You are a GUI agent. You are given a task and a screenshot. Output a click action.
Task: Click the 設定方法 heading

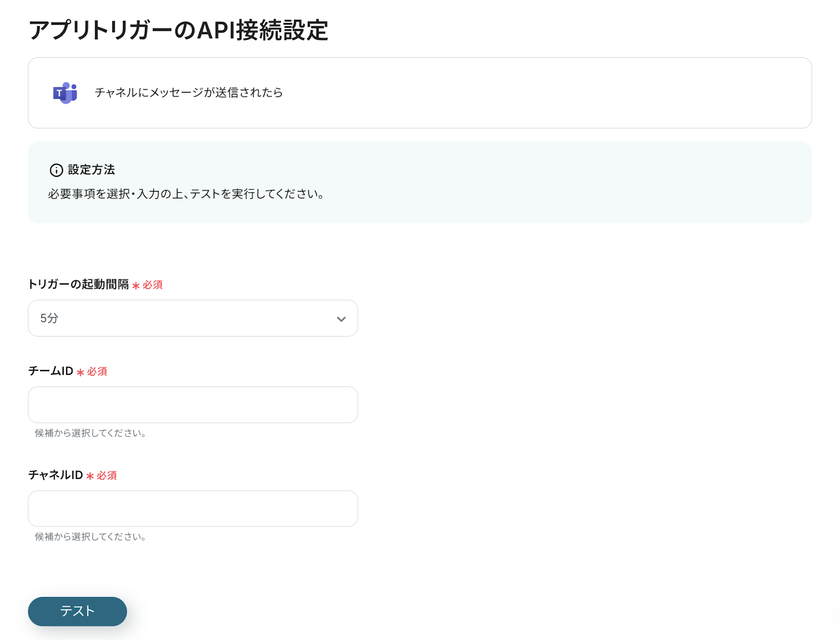point(91,170)
